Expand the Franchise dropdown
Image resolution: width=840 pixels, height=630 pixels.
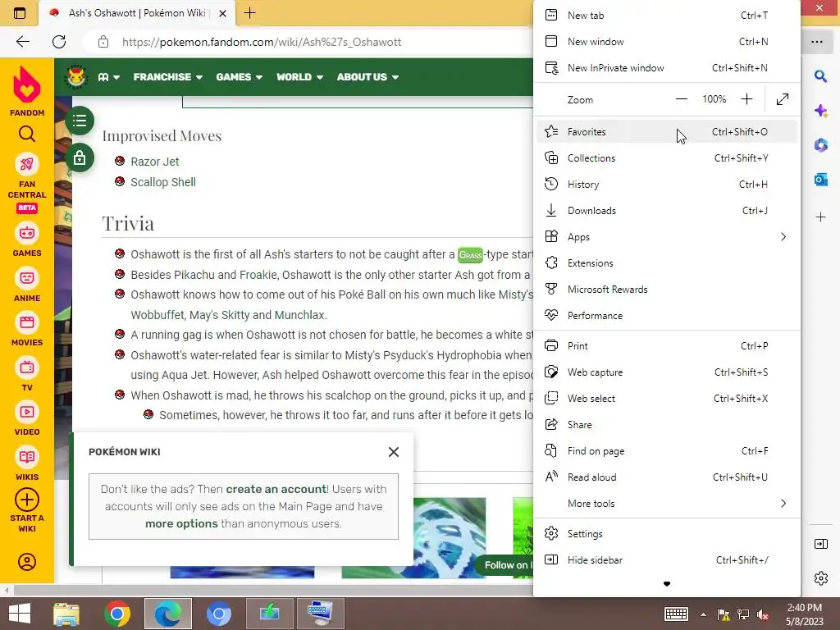(x=167, y=77)
